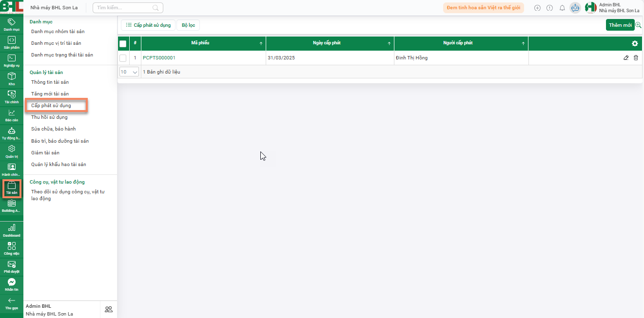The height and width of the screenshot is (318, 644).
Task: Sort by Người cấp phát column arrow
Action: 523,44
